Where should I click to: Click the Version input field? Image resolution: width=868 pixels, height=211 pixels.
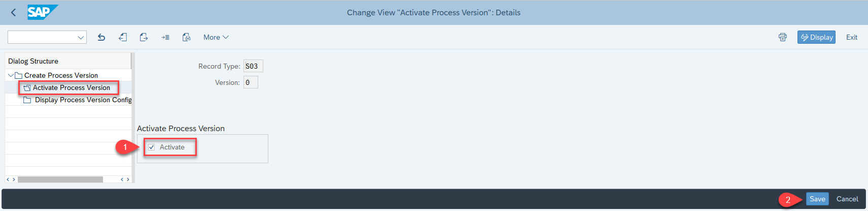point(251,82)
